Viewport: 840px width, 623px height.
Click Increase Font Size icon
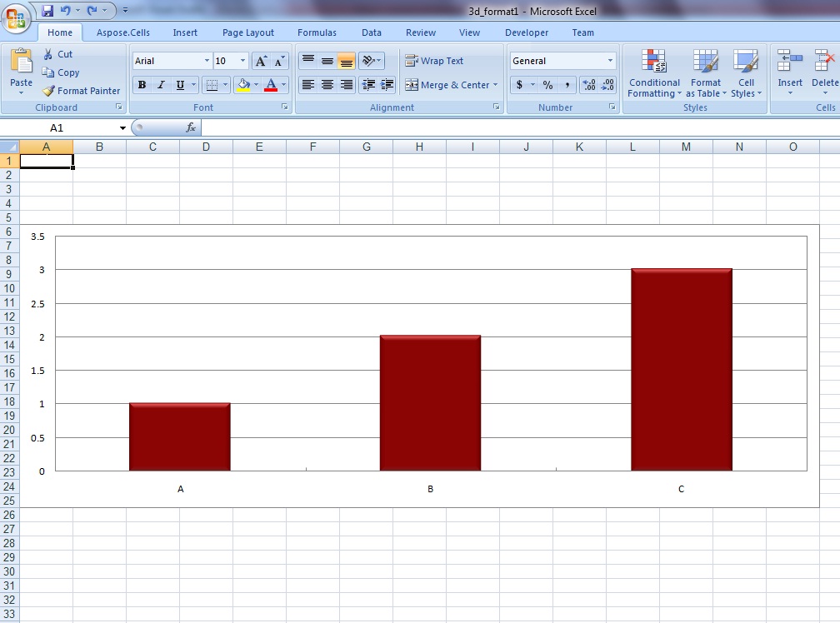coord(261,61)
